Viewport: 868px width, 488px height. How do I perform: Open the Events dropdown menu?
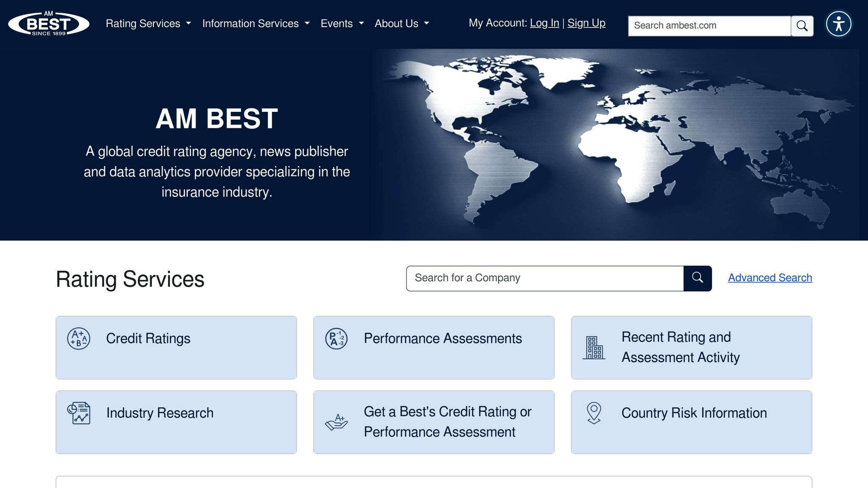[x=342, y=24]
